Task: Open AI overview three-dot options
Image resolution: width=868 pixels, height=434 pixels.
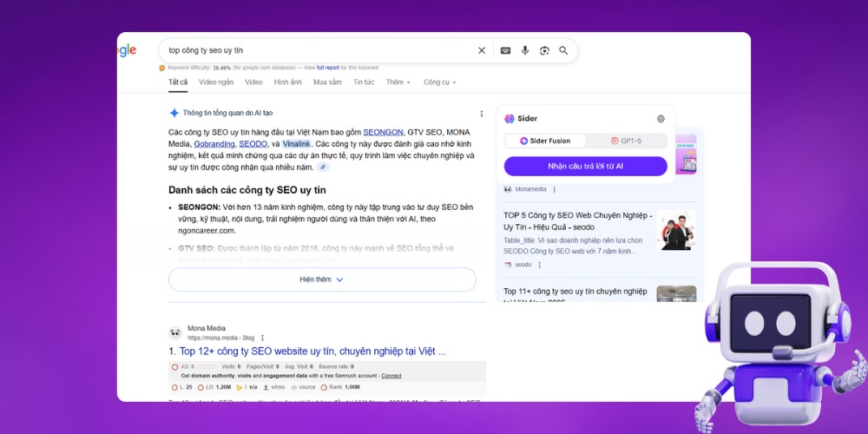Action: click(x=481, y=114)
